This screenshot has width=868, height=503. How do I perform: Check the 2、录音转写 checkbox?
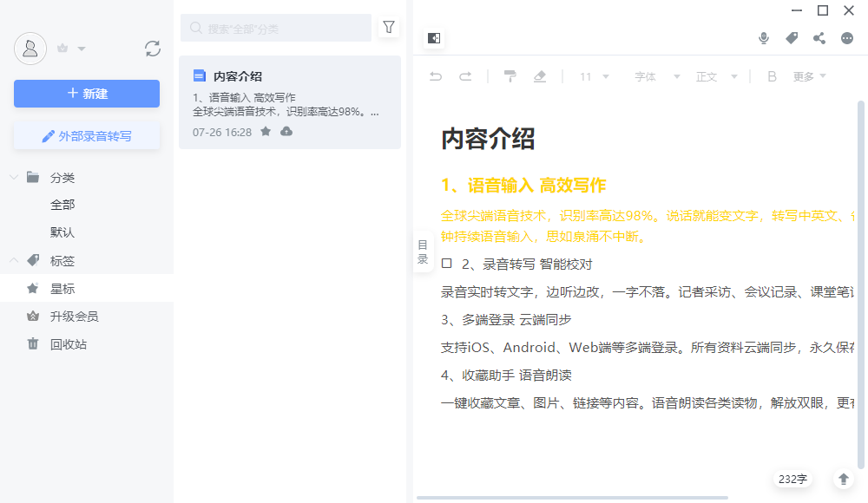pos(447,264)
